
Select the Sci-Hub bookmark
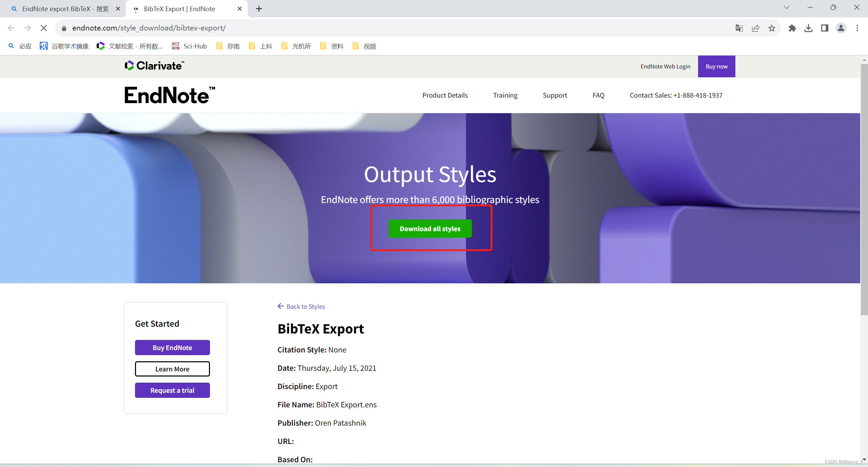(189, 46)
